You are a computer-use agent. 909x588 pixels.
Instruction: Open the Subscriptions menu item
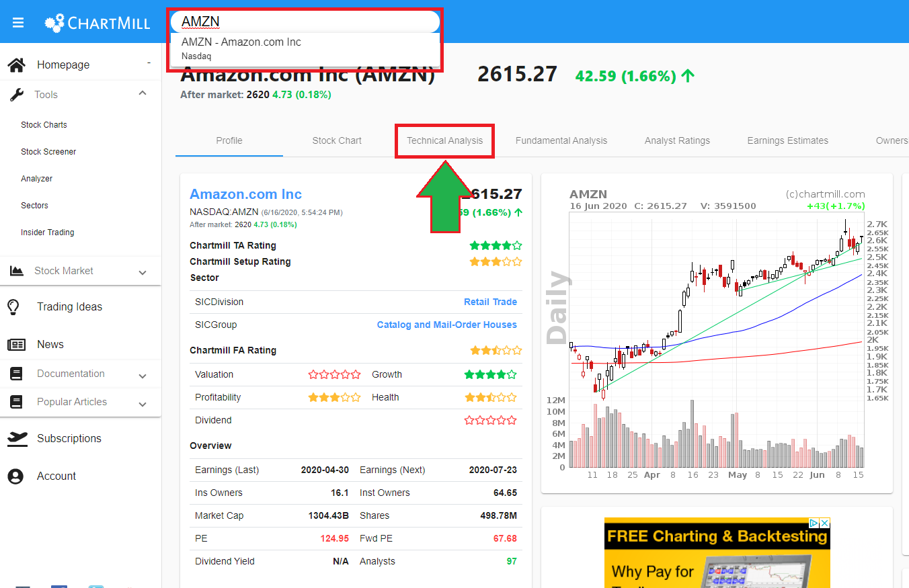coord(69,439)
